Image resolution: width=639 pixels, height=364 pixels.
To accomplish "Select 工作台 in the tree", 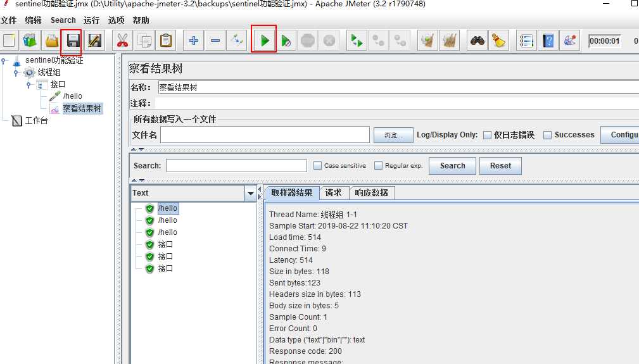I will (x=36, y=120).
